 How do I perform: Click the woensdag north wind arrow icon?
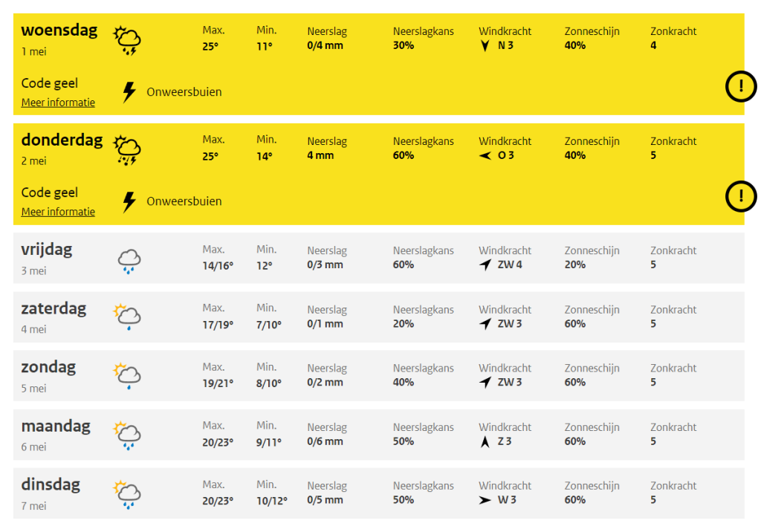(485, 45)
